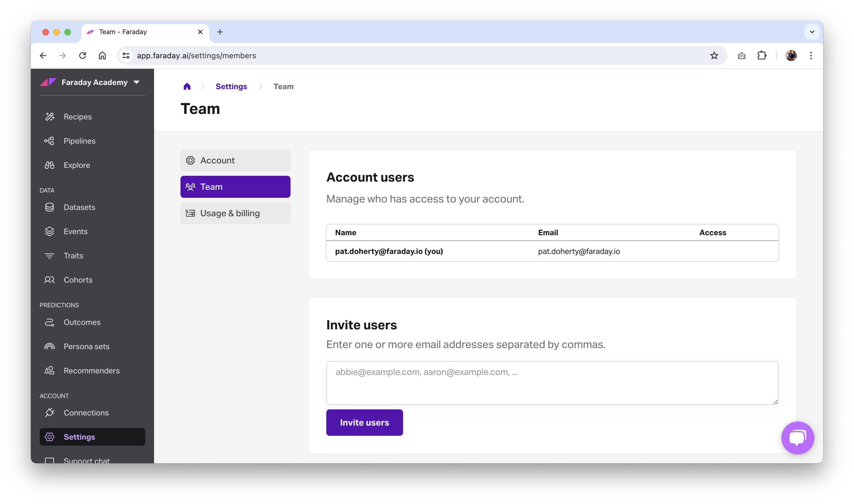Click the Cohorts people icon
Viewport: 854px width, 504px height.
50,280
